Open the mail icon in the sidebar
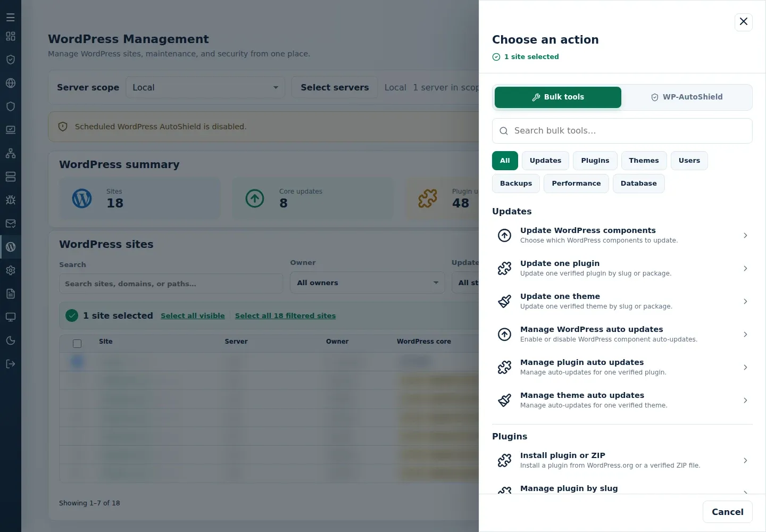The width and height of the screenshot is (766, 532). coord(11,223)
